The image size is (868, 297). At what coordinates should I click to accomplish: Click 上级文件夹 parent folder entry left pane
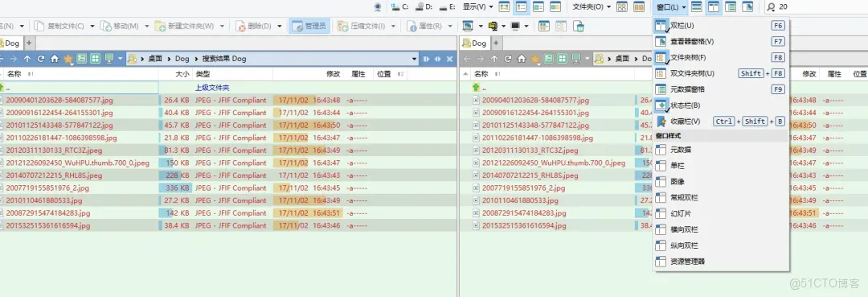(212, 88)
